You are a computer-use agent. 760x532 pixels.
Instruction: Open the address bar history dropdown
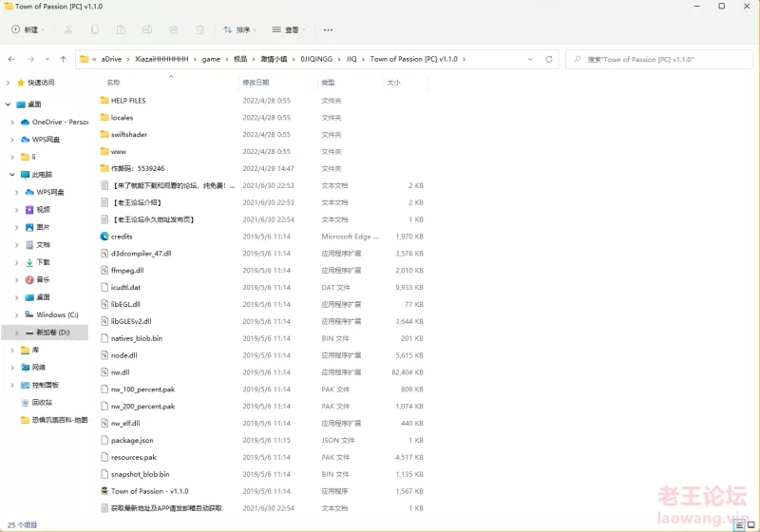click(x=530, y=59)
